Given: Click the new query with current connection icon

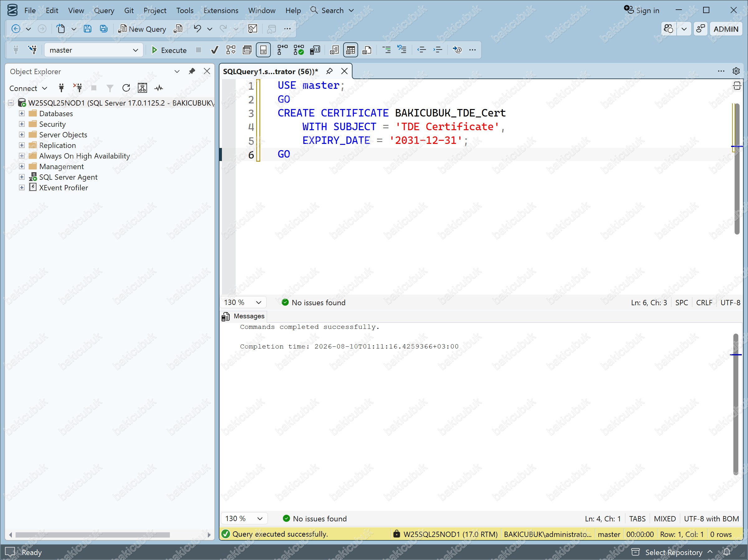Looking at the screenshot, I should 178,29.
